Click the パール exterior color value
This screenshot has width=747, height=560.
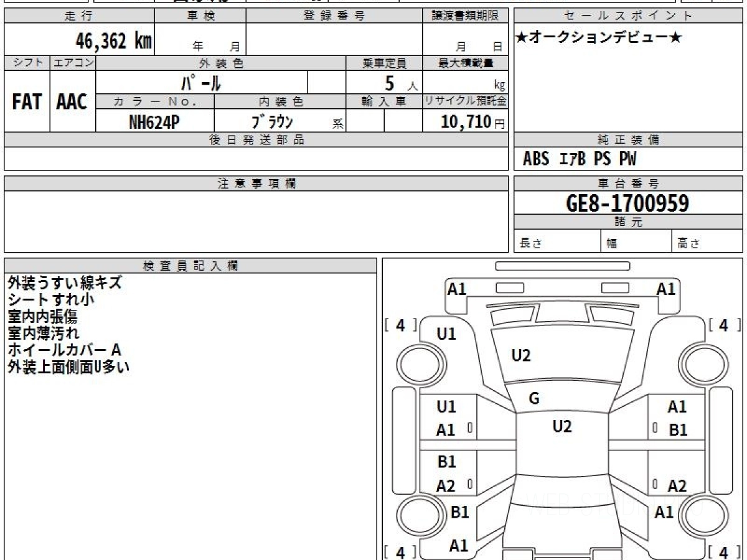coord(201,83)
